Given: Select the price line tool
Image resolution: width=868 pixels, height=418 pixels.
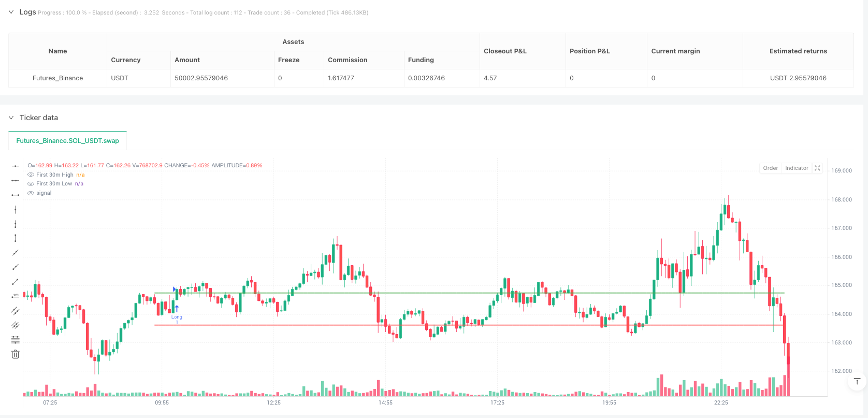Looking at the screenshot, I should (x=16, y=296).
